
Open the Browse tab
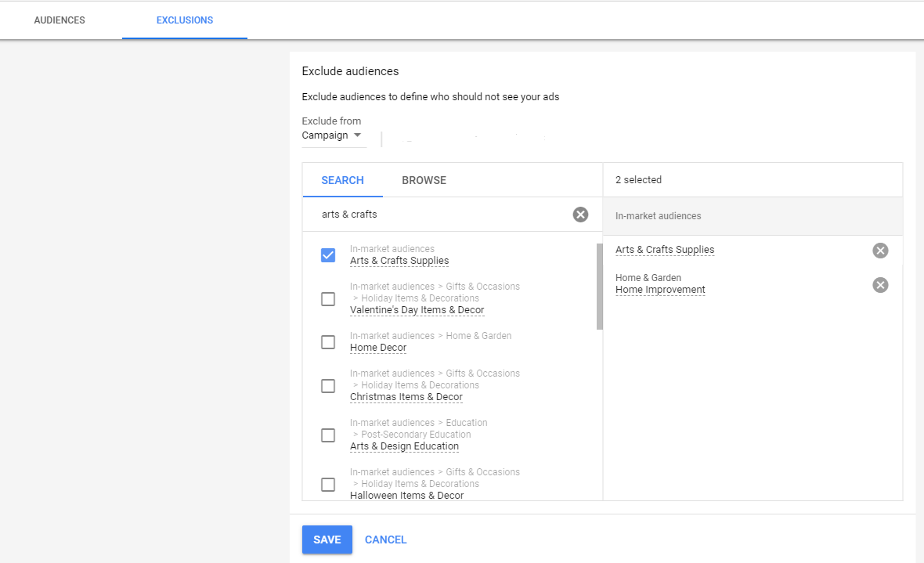[424, 180]
